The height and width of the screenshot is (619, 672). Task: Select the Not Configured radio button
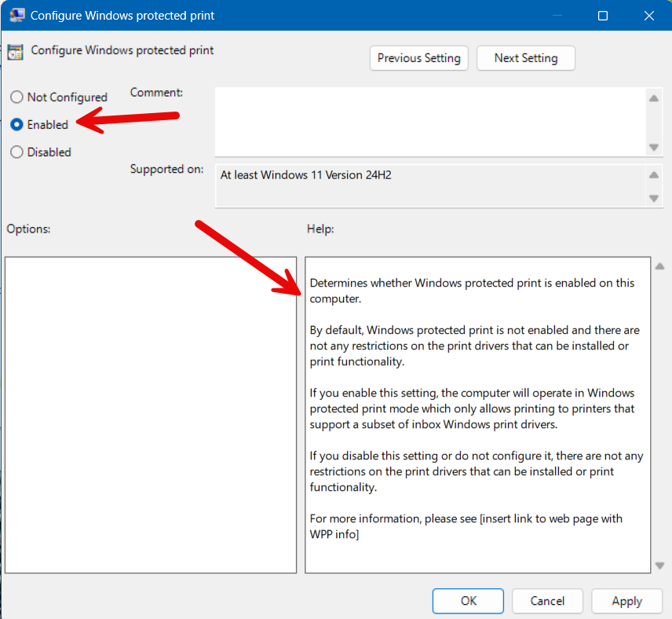click(x=16, y=97)
